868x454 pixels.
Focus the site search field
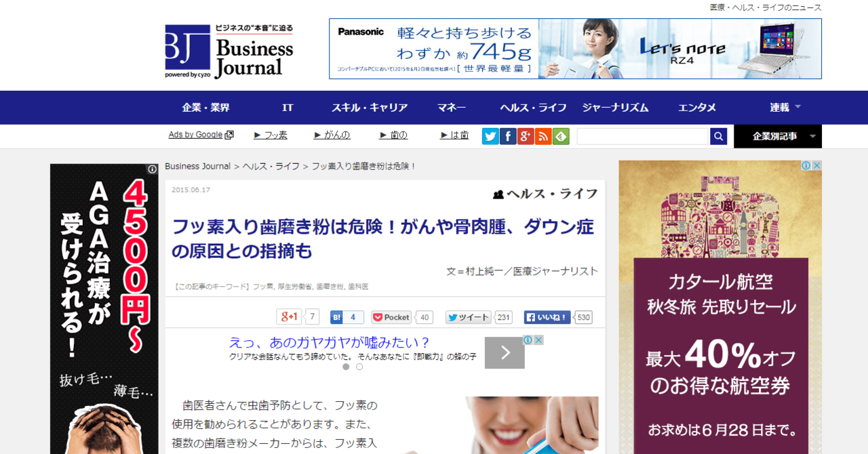click(x=642, y=136)
